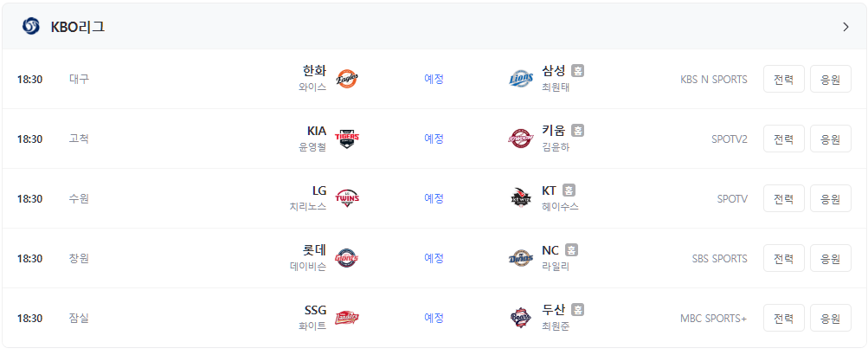Click the KIA Tigers team logo

point(347,139)
